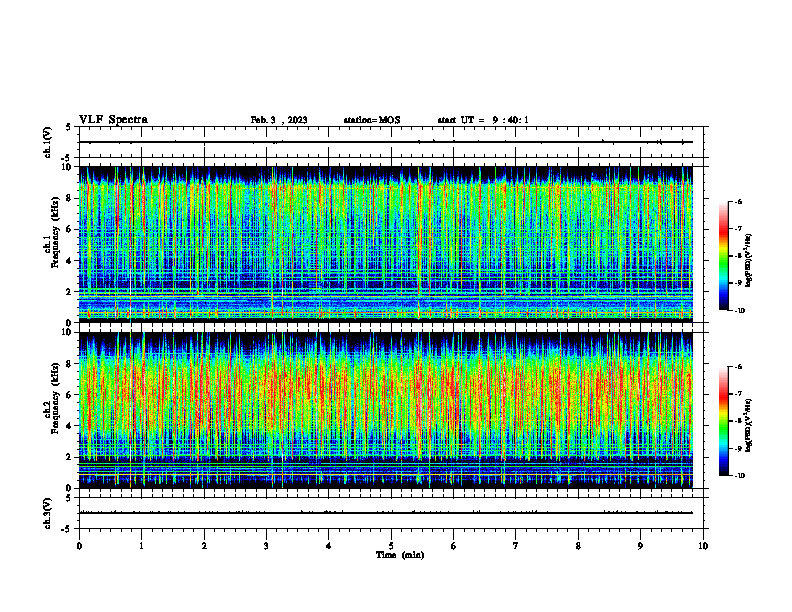Click the "4" tick on the Time axis
Viewport: 792px width, 612px height.
coord(329,546)
